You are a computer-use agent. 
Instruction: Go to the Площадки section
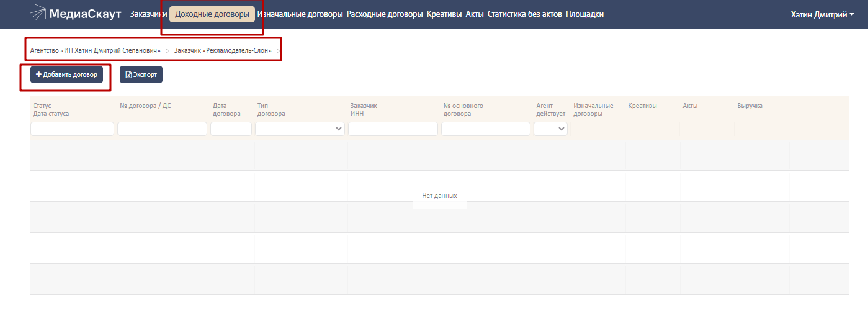click(x=584, y=14)
